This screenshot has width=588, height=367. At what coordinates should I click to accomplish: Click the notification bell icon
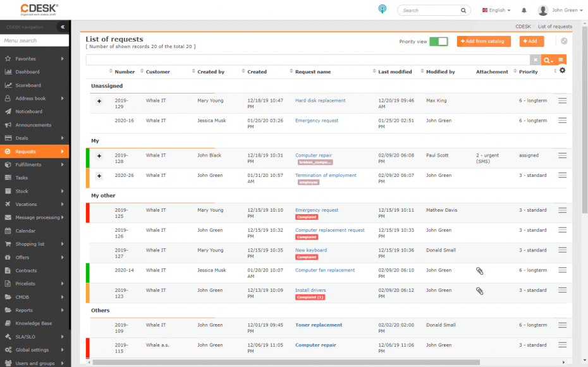click(x=525, y=9)
